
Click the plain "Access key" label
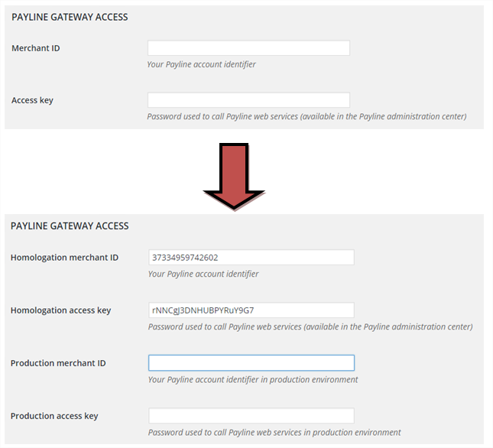pyautogui.click(x=32, y=100)
